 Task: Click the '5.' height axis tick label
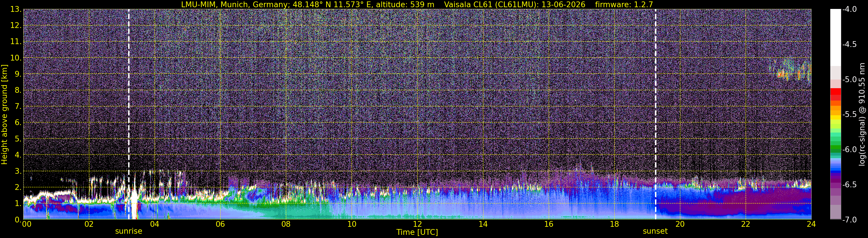point(18,139)
